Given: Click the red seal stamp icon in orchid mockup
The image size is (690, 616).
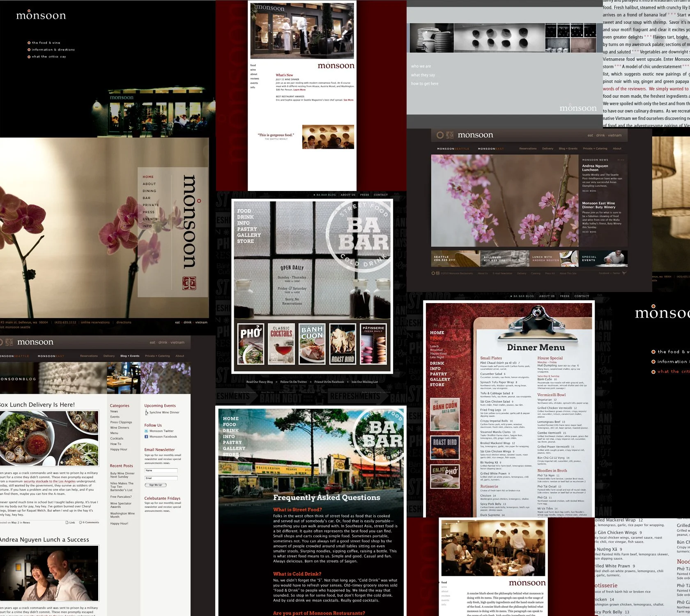Looking at the screenshot, I should (189, 283).
